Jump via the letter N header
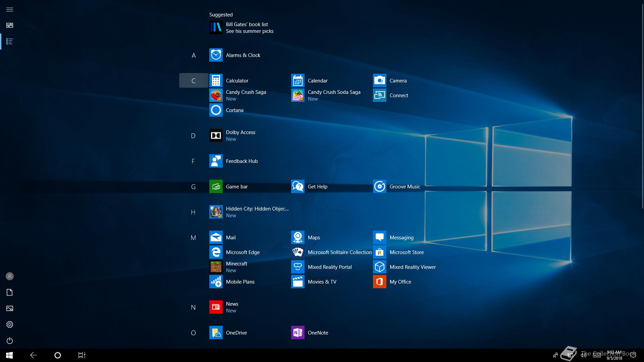 (x=193, y=307)
